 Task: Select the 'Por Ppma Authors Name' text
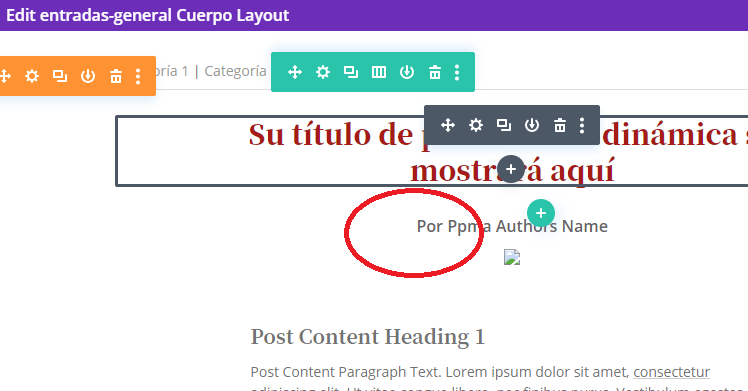512,226
